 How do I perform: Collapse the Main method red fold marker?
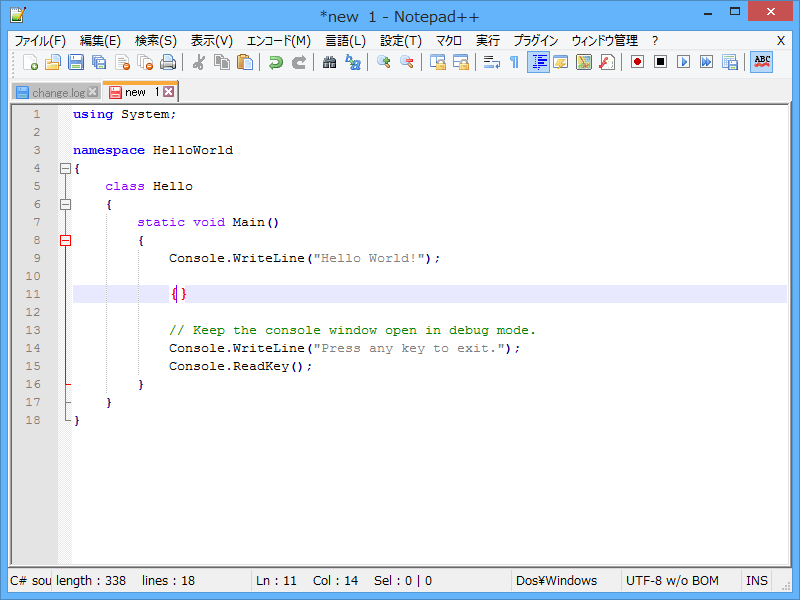point(66,240)
